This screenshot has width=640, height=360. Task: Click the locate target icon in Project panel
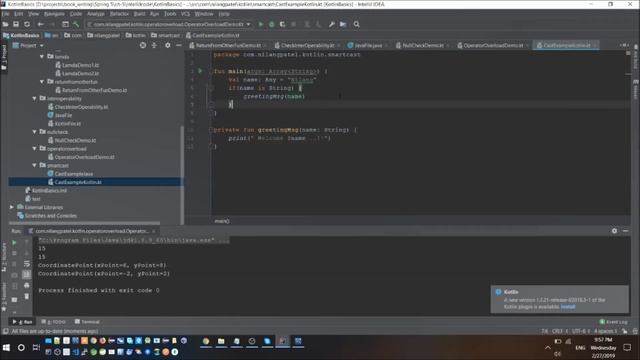(x=143, y=45)
